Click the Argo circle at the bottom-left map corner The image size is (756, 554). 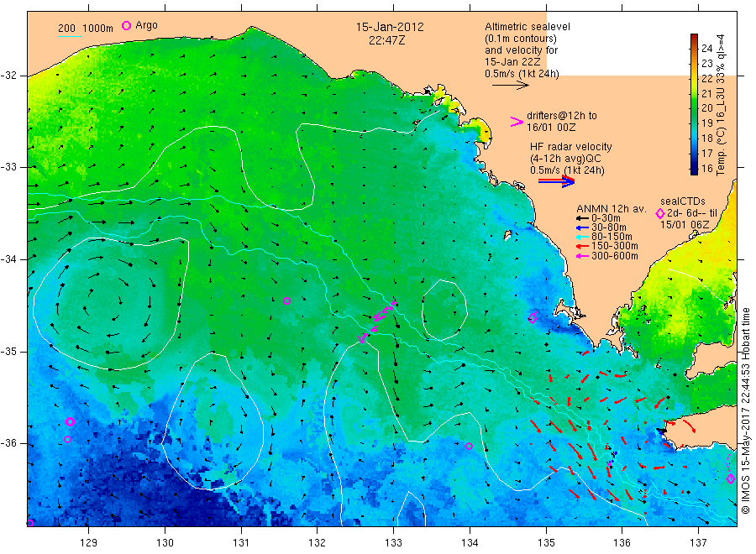click(29, 523)
